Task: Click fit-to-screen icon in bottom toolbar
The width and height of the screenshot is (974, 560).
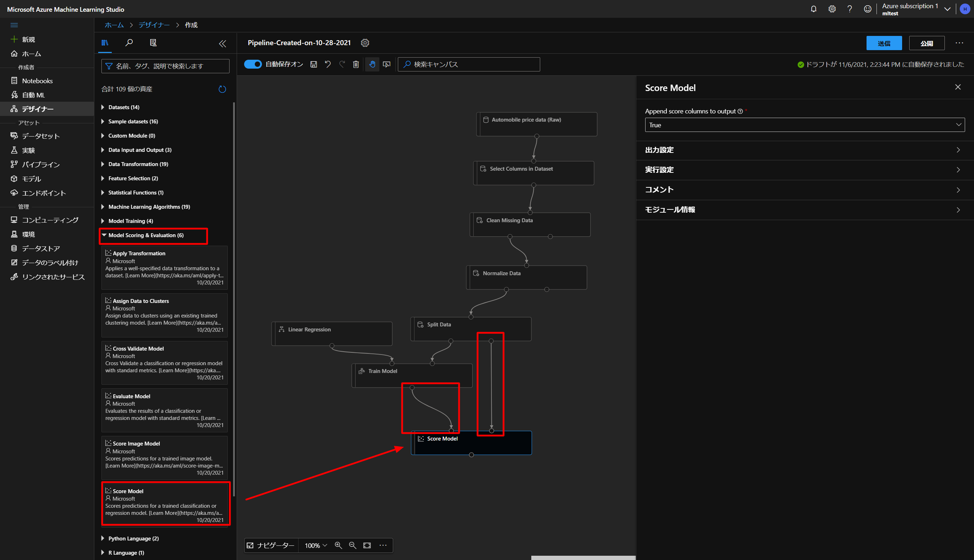Action: (x=367, y=545)
